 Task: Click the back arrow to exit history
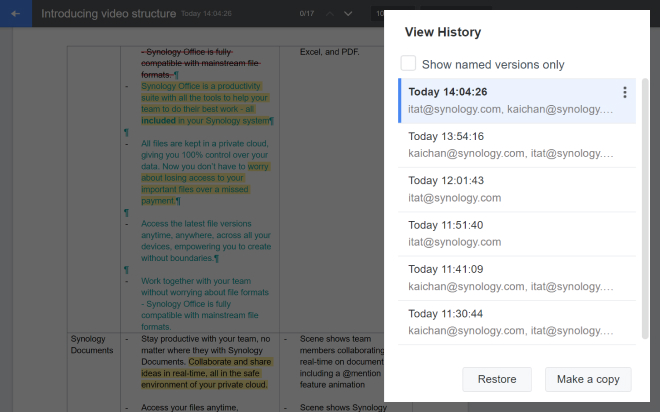[x=15, y=14]
